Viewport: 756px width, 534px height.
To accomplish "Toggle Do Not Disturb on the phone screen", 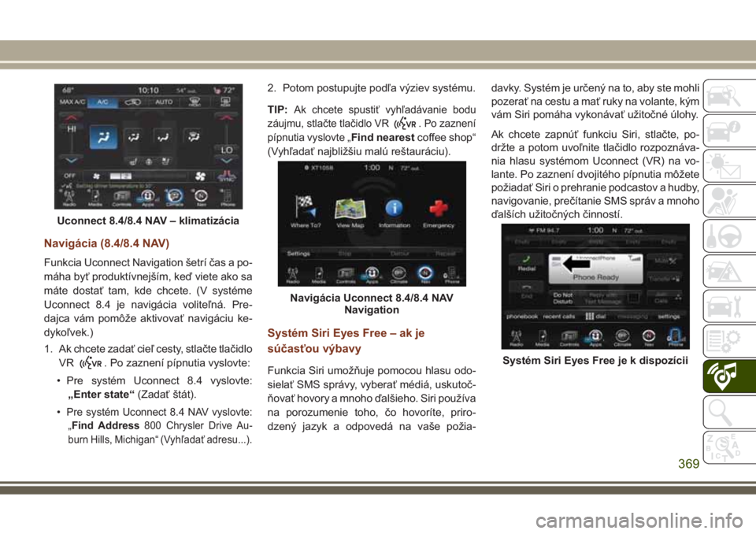I will coord(562,299).
